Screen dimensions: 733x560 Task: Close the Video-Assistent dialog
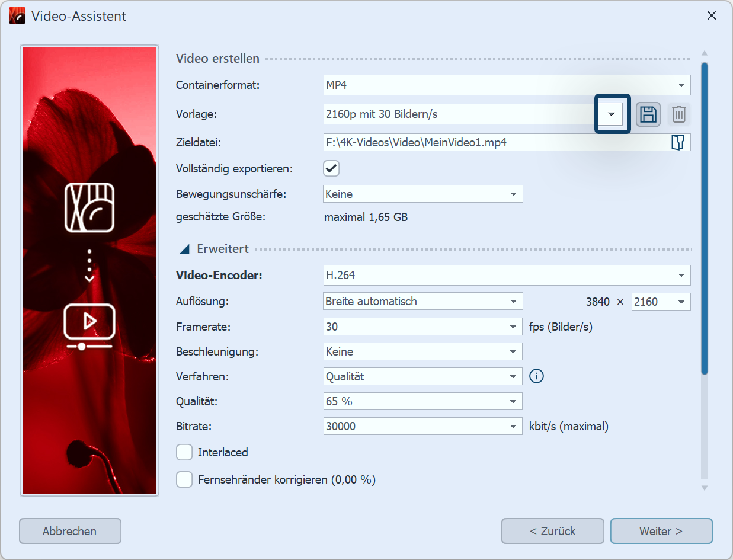(712, 16)
